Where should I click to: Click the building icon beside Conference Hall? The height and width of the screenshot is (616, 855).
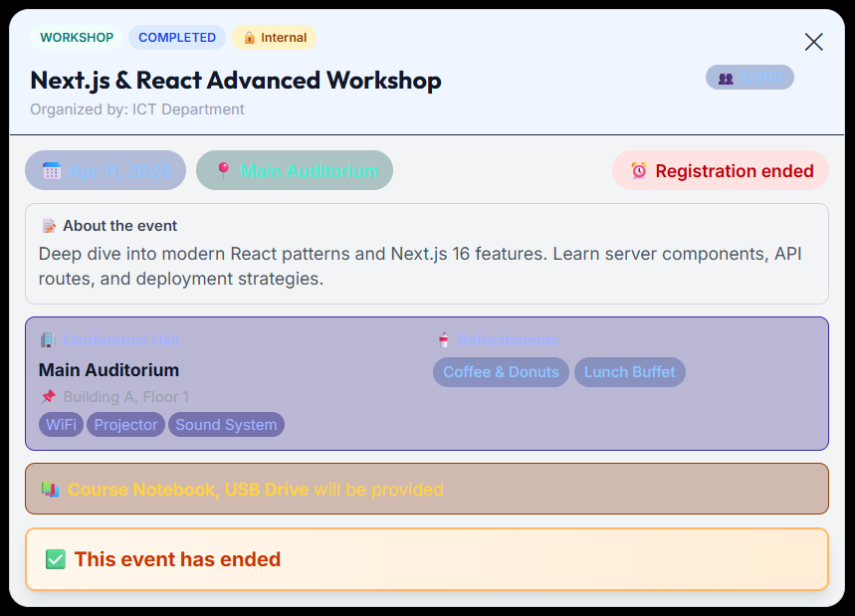[48, 340]
